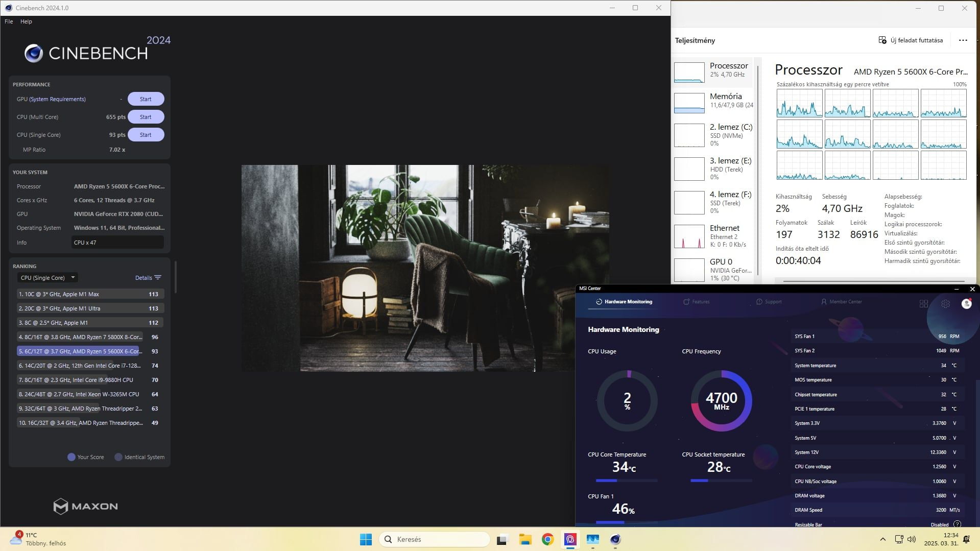Image resolution: width=980 pixels, height=551 pixels.
Task: Select Memória in Task Manager sidebar
Action: point(713,102)
